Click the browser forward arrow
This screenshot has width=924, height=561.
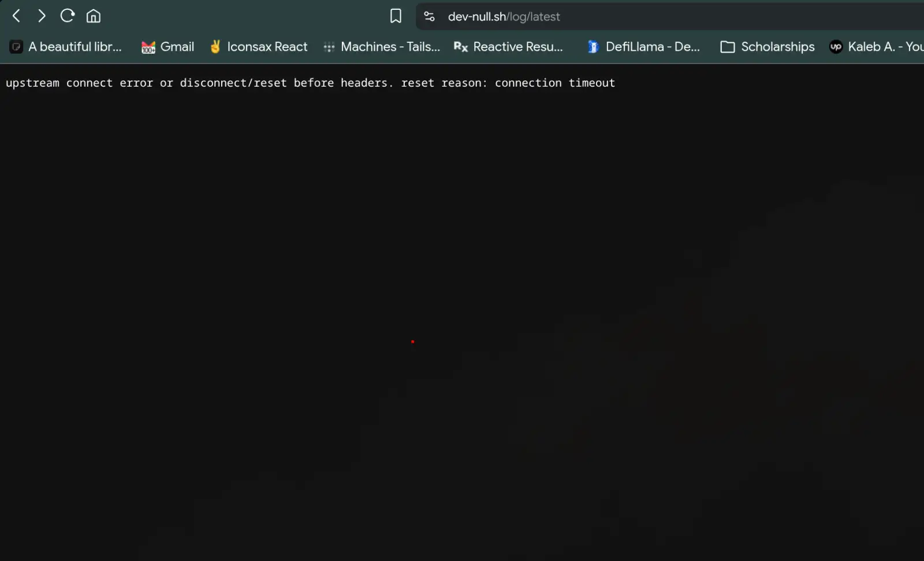coord(42,16)
